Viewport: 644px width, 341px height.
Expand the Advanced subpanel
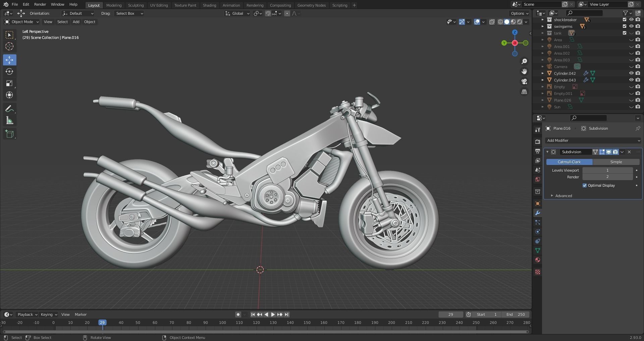563,196
